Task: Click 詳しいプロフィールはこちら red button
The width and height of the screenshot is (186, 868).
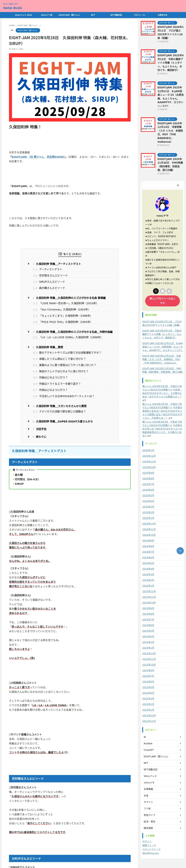Action: click(162, 301)
